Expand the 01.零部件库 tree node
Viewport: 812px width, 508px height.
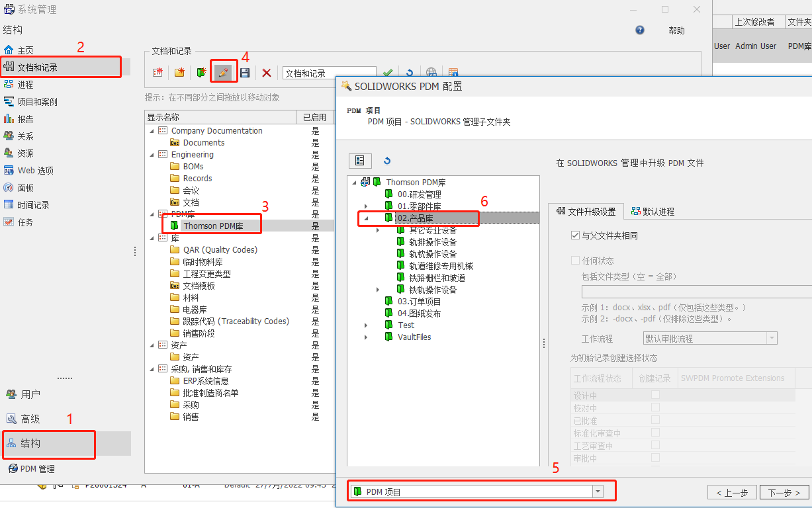(366, 206)
